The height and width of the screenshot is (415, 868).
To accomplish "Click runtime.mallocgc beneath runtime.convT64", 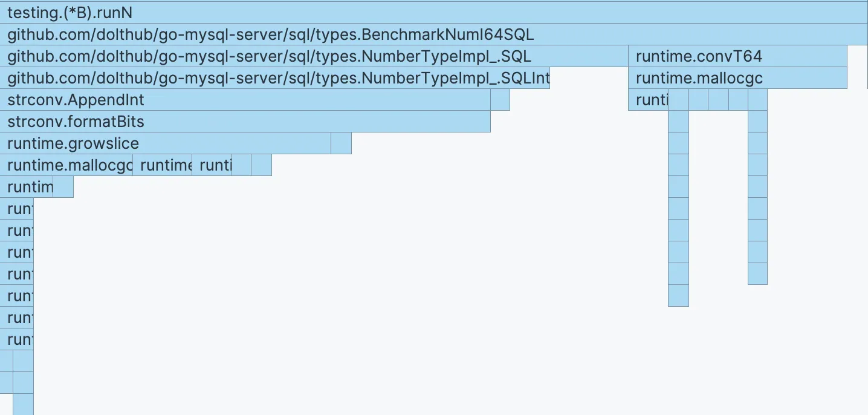I will point(737,78).
